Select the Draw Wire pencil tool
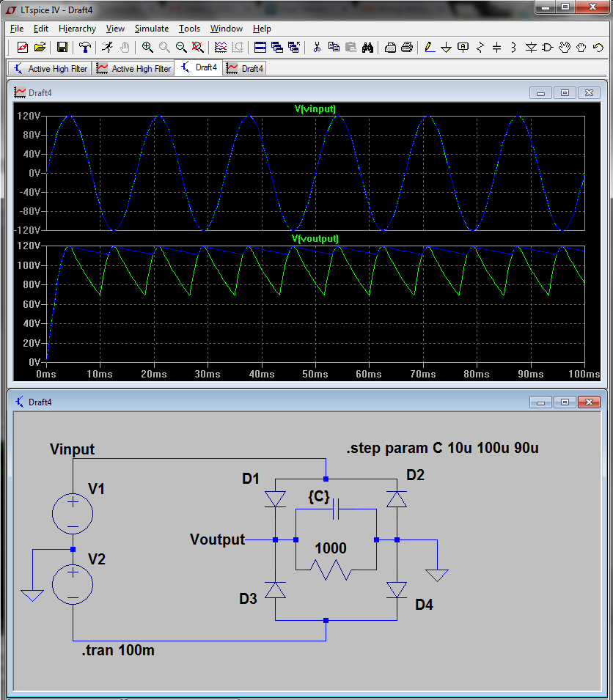The height and width of the screenshot is (700, 613). point(430,47)
